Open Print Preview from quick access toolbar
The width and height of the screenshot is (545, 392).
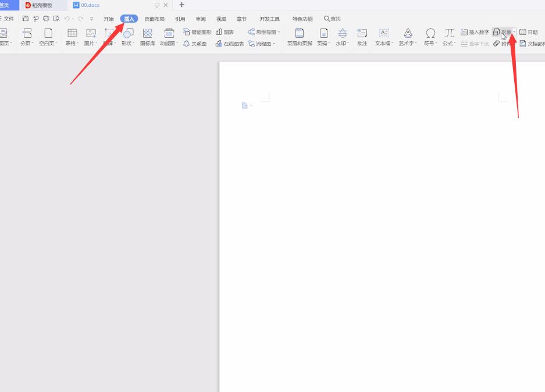click(56, 19)
